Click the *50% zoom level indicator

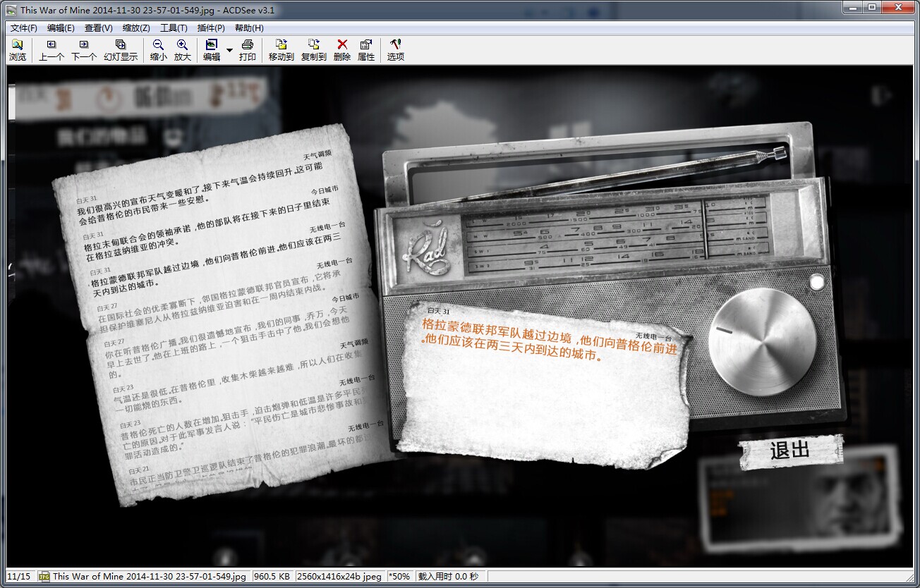[399, 576]
